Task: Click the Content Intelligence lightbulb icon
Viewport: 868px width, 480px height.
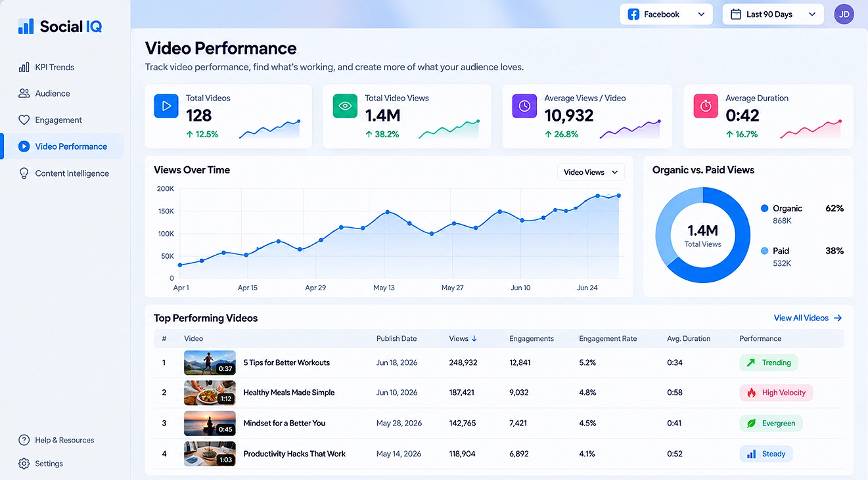Action: pos(24,173)
